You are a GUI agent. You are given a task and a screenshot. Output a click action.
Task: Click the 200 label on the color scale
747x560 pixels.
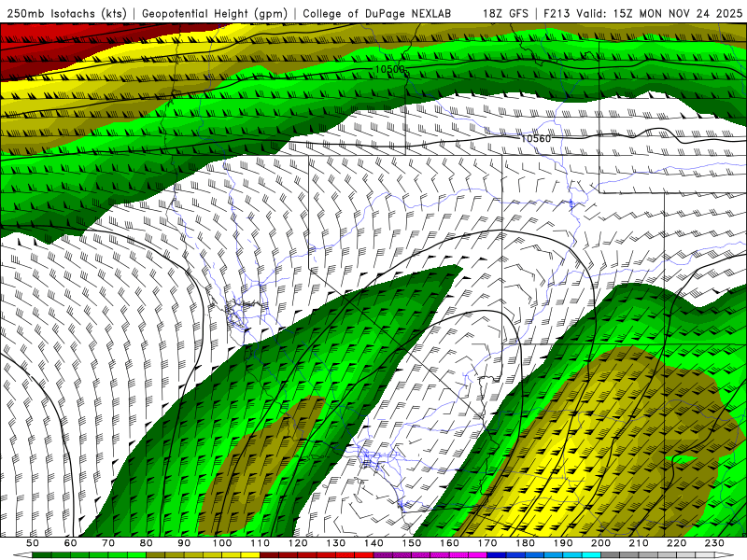coord(601,543)
